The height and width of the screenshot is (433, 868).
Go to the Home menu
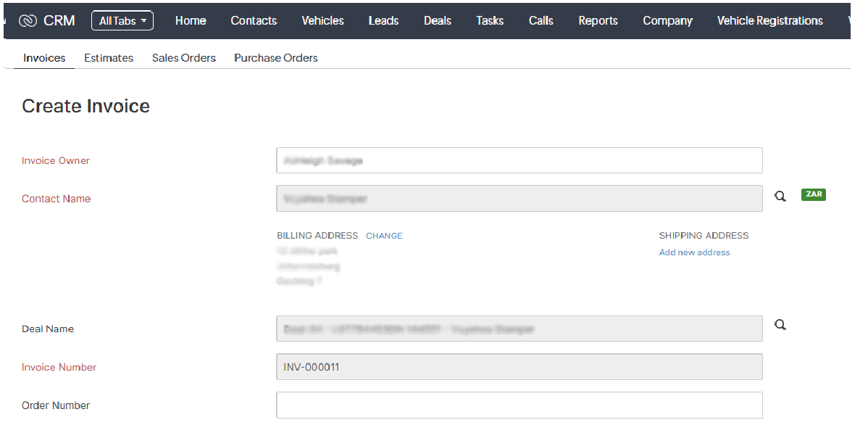click(x=191, y=20)
